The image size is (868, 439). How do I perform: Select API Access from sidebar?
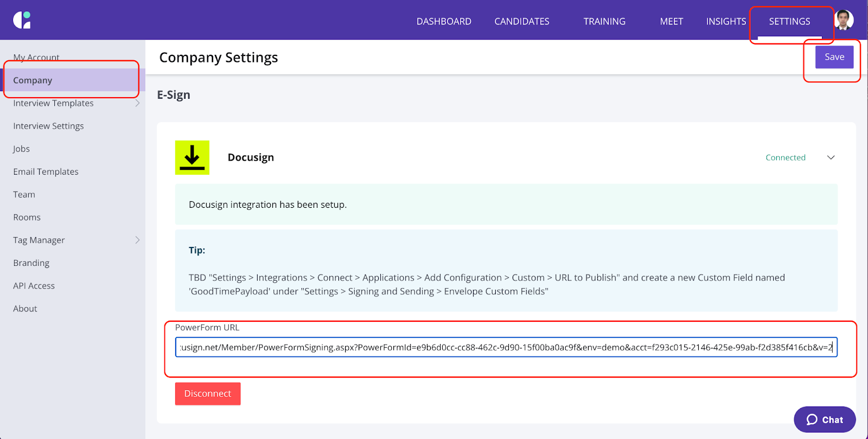tap(34, 285)
